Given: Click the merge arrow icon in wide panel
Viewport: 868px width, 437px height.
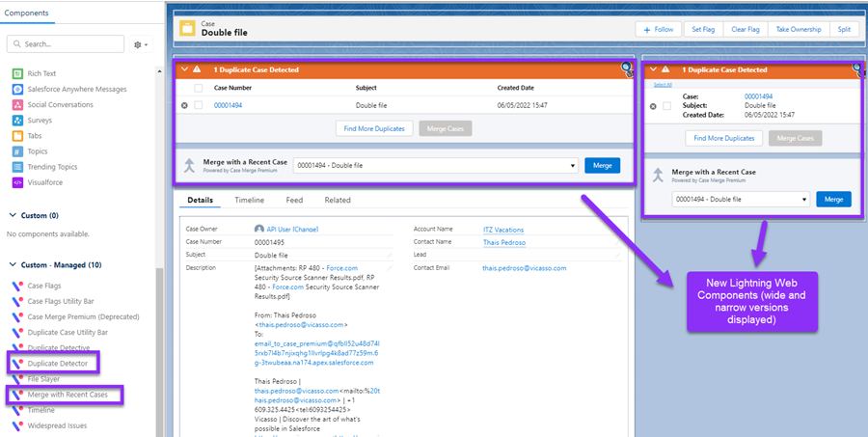Looking at the screenshot, I should (190, 165).
